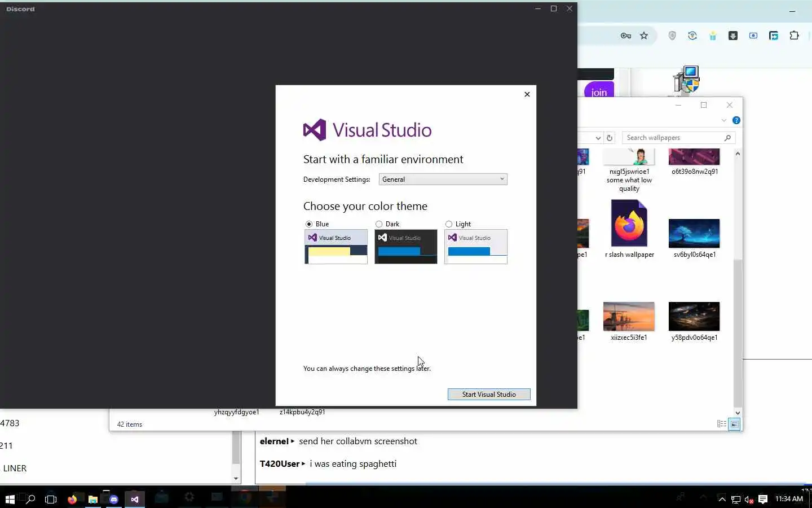Select the sv6byl0s64qe1 wallpaper thumbnail
812x508 pixels.
point(694,233)
